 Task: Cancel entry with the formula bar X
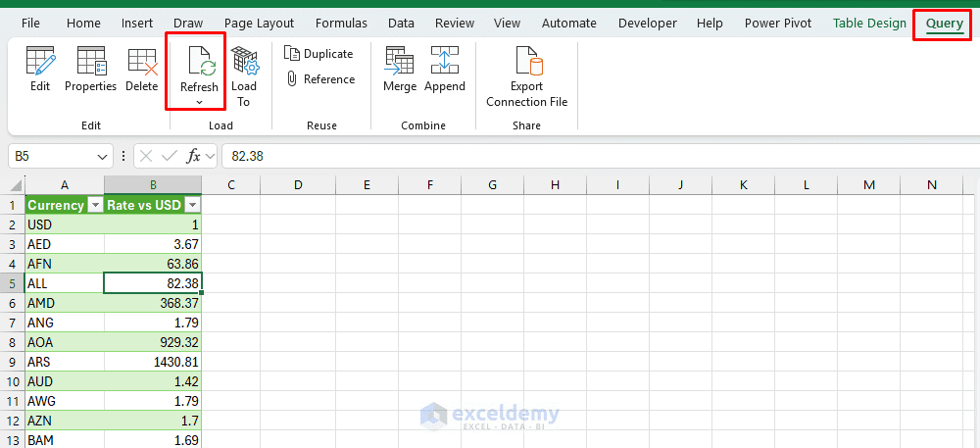coord(146,156)
